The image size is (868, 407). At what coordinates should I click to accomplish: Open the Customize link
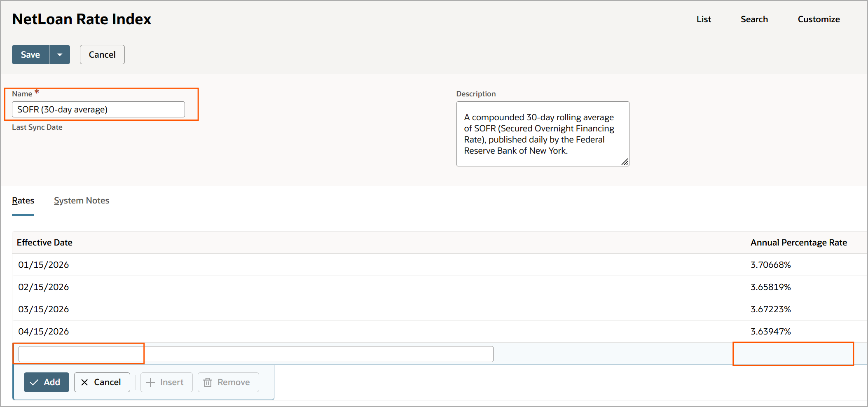coord(819,19)
